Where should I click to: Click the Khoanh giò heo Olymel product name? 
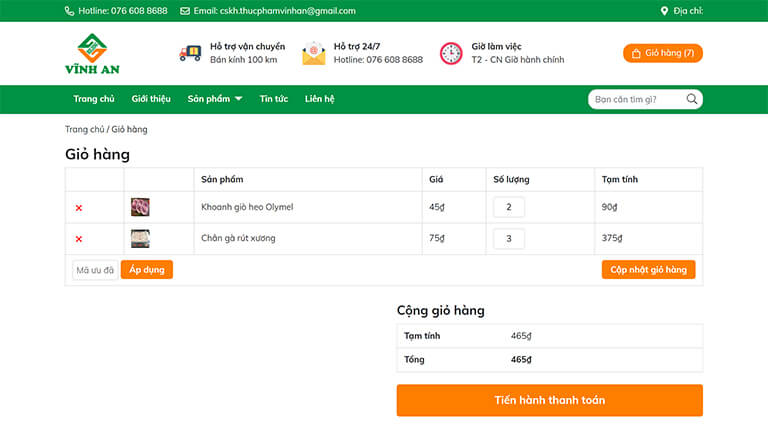247,207
